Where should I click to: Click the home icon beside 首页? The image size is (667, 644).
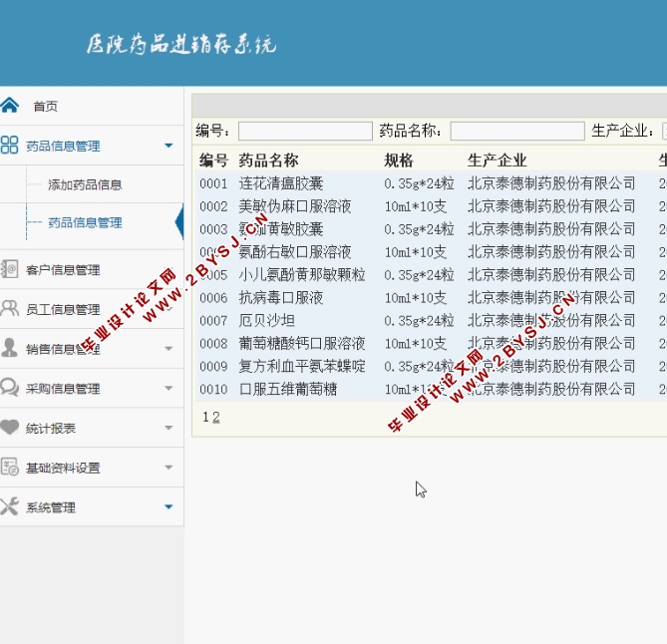[x=9, y=105]
